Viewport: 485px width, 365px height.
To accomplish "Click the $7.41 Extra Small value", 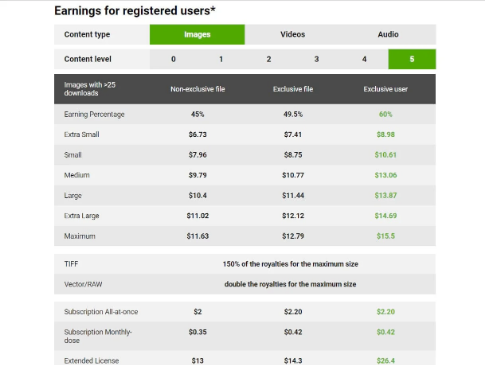I will [x=293, y=135].
